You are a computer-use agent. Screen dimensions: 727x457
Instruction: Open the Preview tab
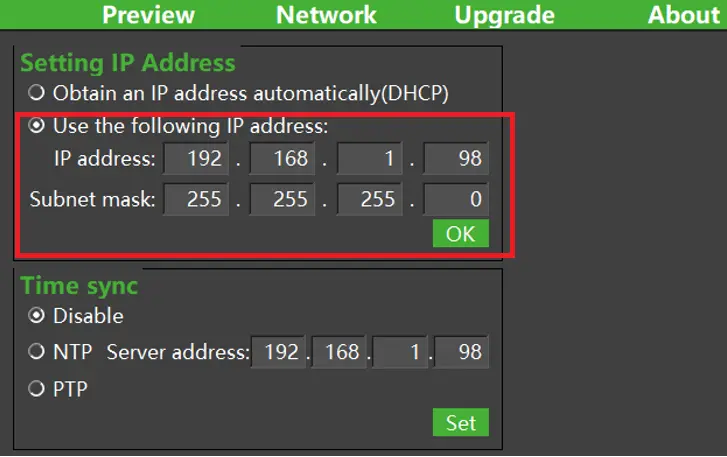[148, 15]
